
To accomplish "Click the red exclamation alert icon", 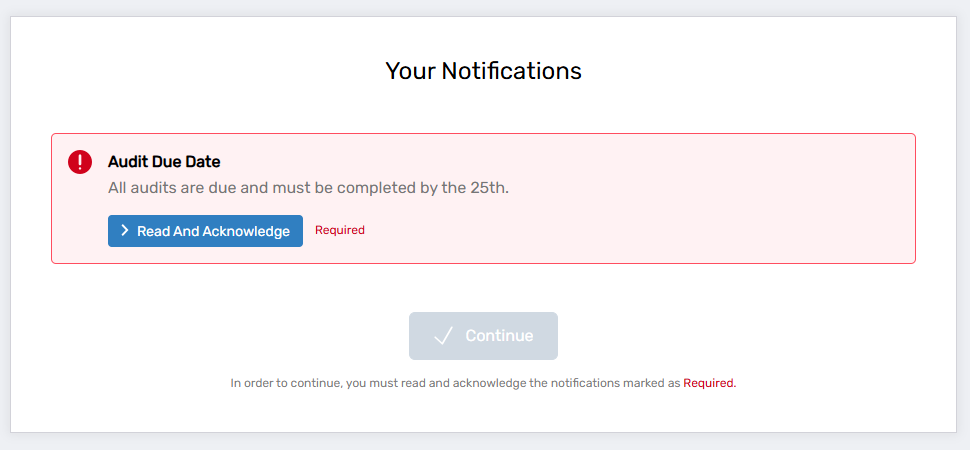I will (80, 162).
